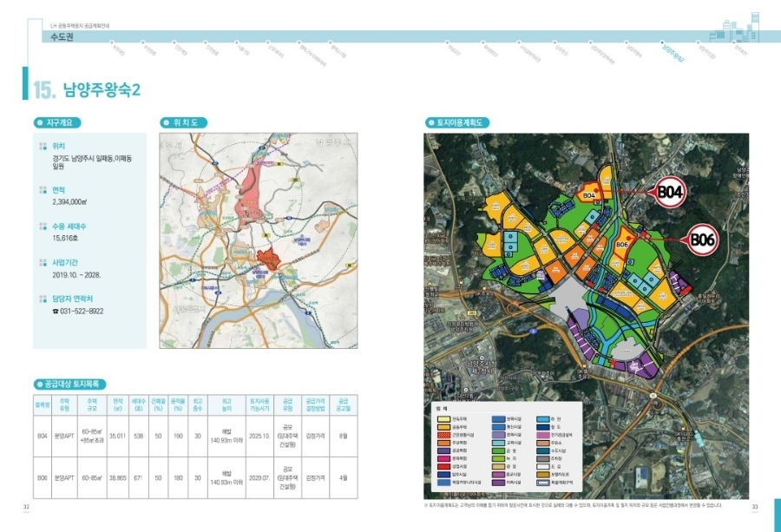The height and width of the screenshot is (532, 781).
Task: Click the grid icon beside 수용 세대수
Action: click(x=43, y=227)
